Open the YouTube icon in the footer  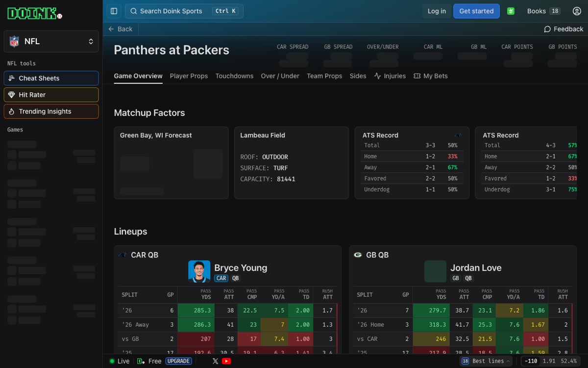click(226, 361)
